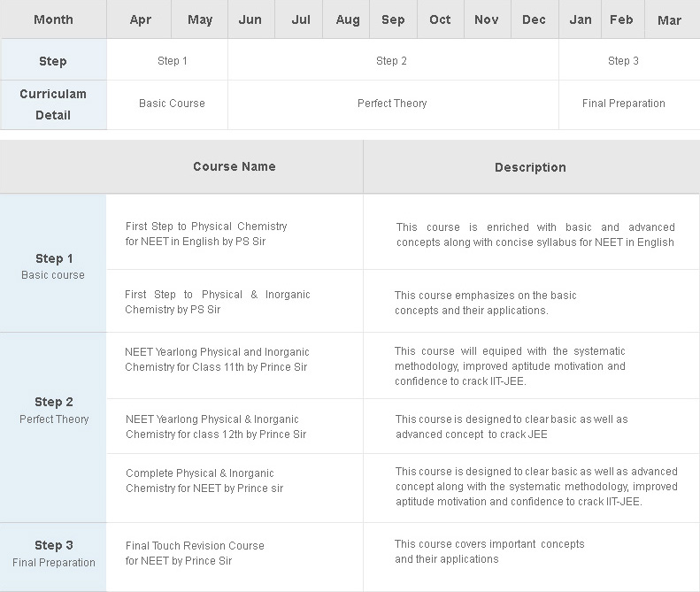The width and height of the screenshot is (700, 592).
Task: Open First Step to Physical & Inorganic Chemistry course
Action: tap(218, 302)
